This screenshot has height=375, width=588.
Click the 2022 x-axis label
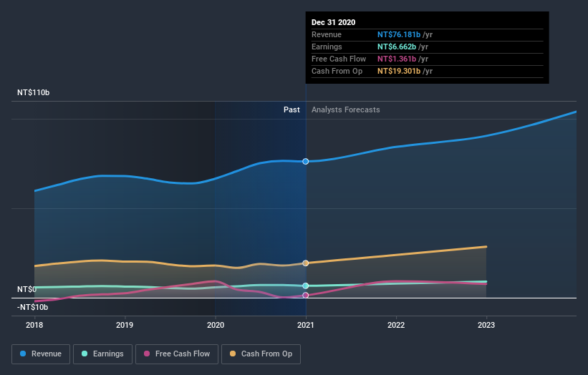[396, 325]
